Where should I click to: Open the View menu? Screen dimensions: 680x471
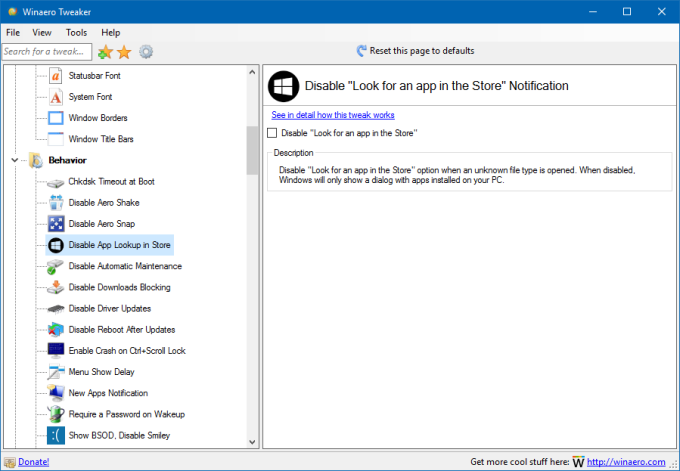[42, 32]
